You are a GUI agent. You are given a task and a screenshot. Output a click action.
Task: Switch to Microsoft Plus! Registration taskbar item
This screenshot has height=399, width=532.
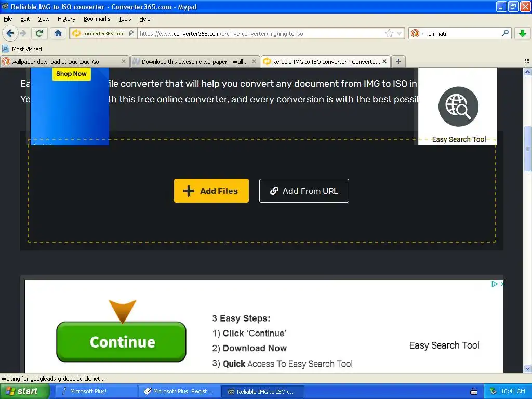pos(179,391)
